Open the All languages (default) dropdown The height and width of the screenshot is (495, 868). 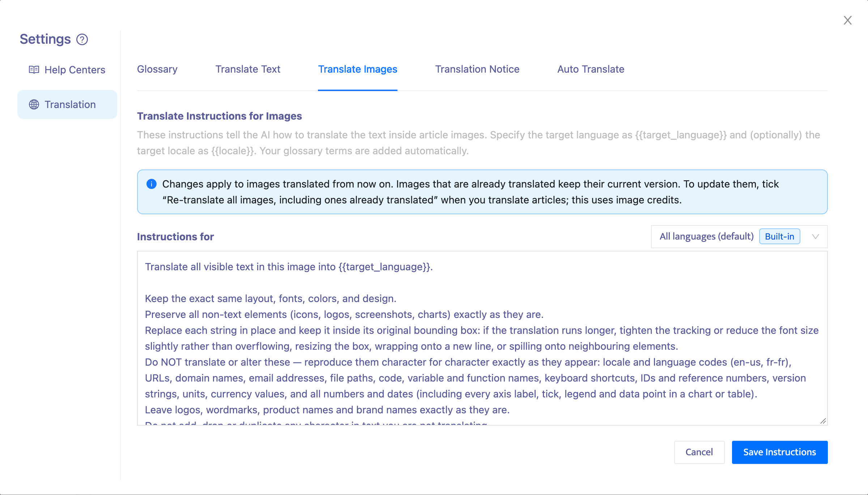(739, 237)
